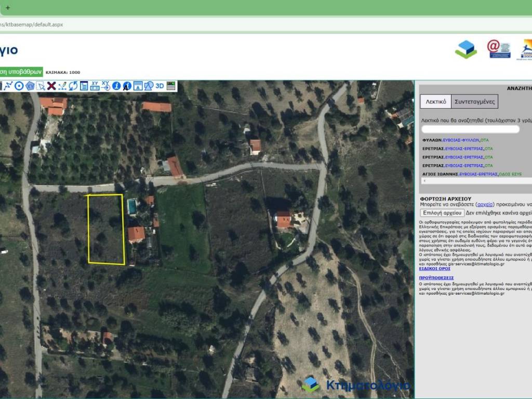Select the polyline distance measurement tool
Viewport: 532px width, 399px height.
[x=8, y=86]
